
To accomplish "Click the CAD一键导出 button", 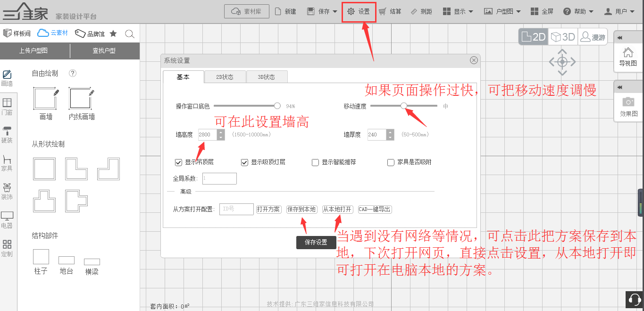I will click(x=375, y=209).
